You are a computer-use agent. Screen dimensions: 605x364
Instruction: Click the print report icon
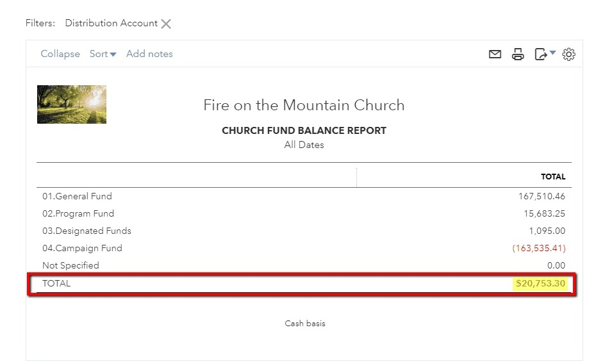518,54
